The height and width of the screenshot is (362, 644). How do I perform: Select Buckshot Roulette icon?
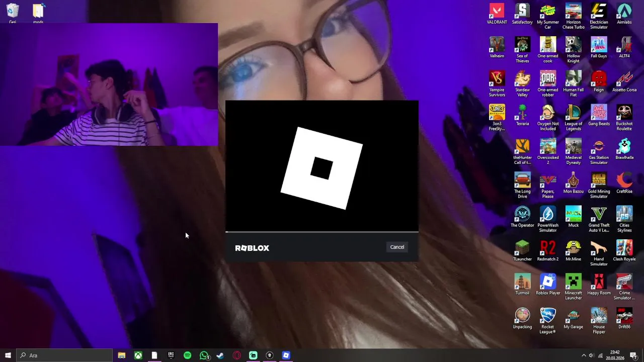624,118
